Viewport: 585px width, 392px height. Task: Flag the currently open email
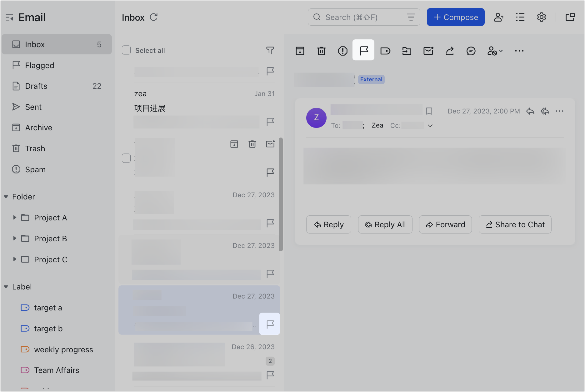click(x=363, y=50)
